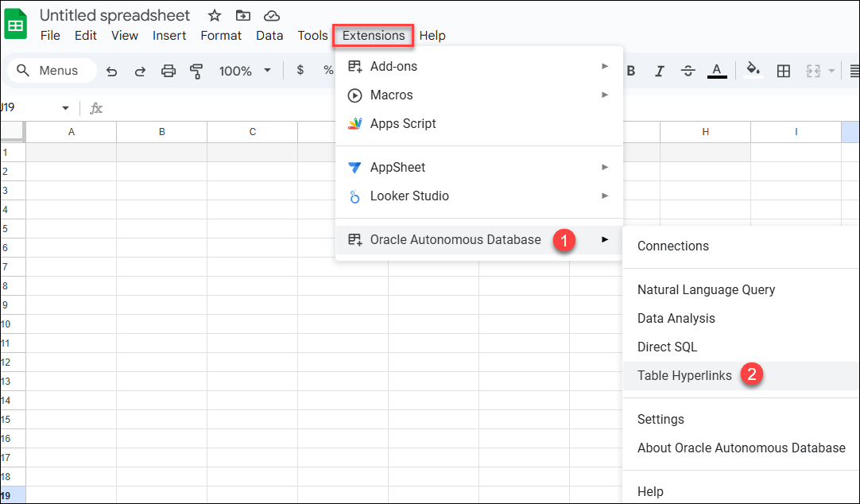Open the Text color picker
The width and height of the screenshot is (860, 504).
[x=716, y=71]
